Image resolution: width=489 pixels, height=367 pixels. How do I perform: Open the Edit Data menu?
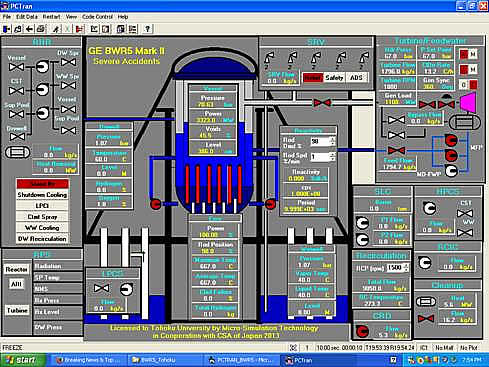click(27, 17)
